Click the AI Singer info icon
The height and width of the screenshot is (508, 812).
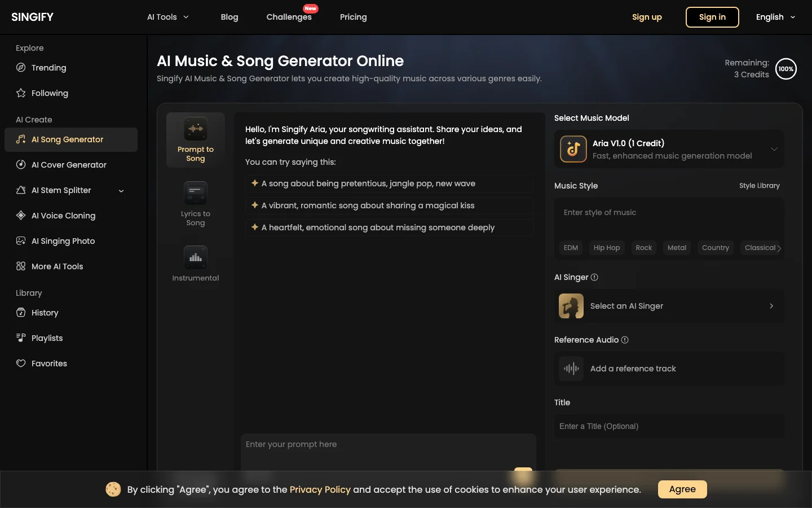[594, 277]
